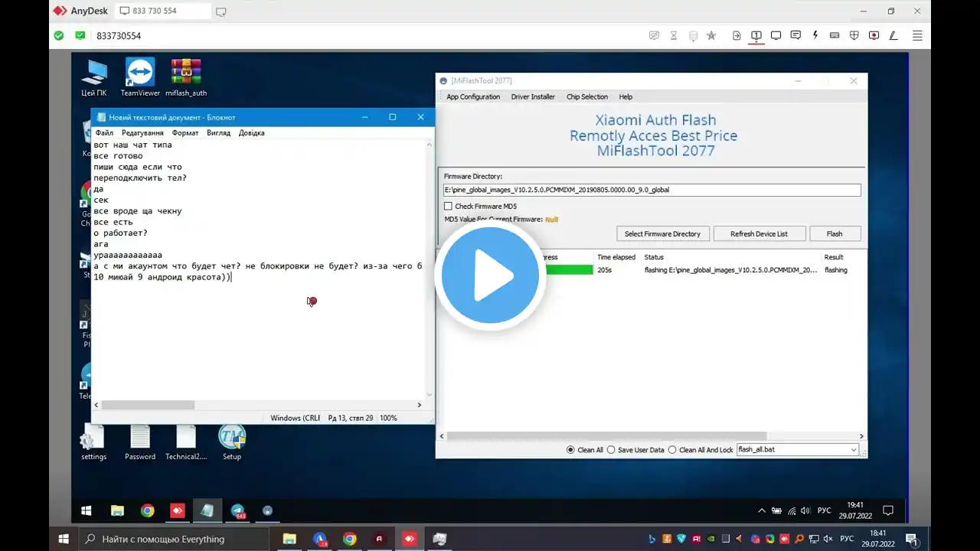Open AnyDesk display settings monitor icon
The width and height of the screenshot is (980, 551).
click(776, 35)
